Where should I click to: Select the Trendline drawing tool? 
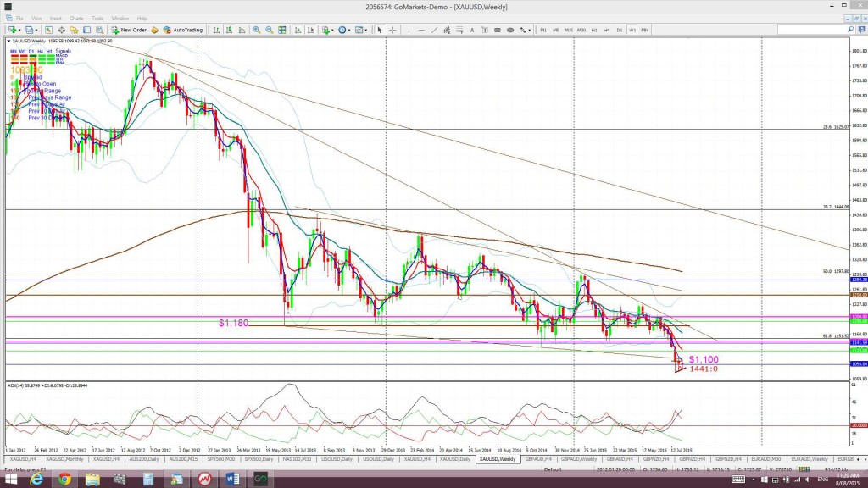(434, 30)
